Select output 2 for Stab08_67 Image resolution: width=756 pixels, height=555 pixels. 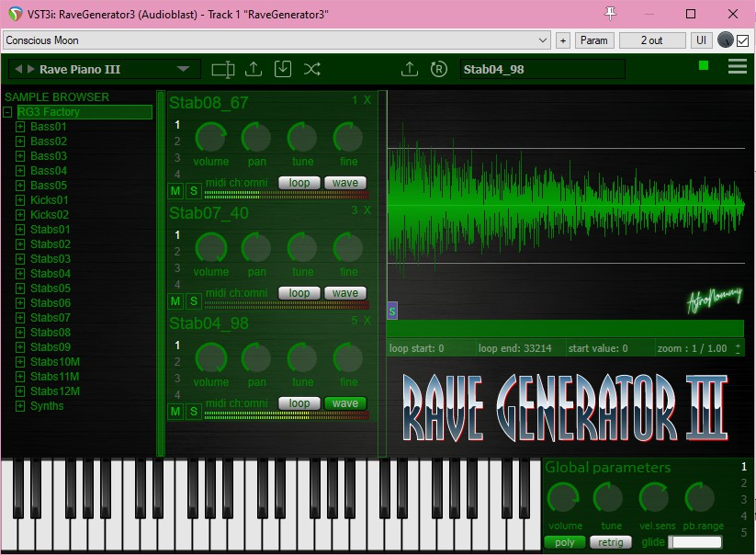click(x=177, y=142)
